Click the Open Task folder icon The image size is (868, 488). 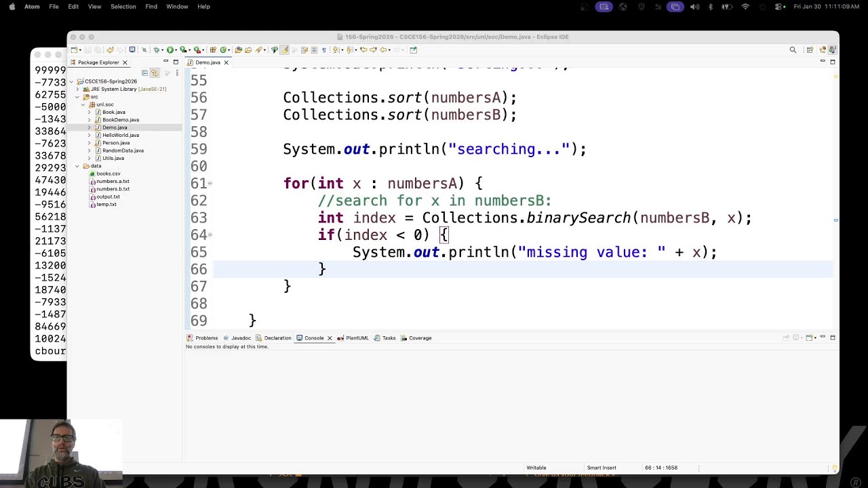(248, 49)
